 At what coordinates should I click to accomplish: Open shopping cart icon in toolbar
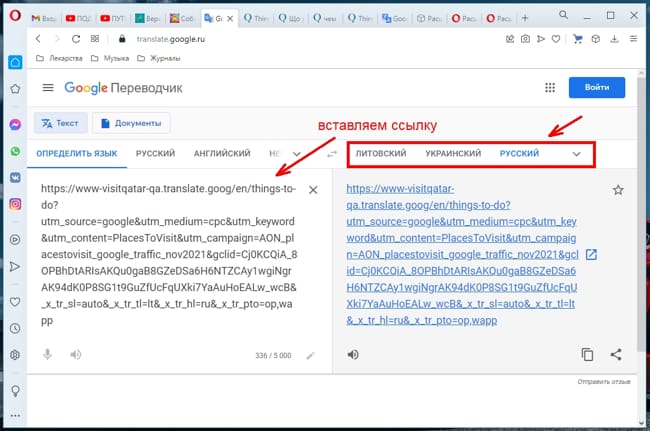point(577,39)
